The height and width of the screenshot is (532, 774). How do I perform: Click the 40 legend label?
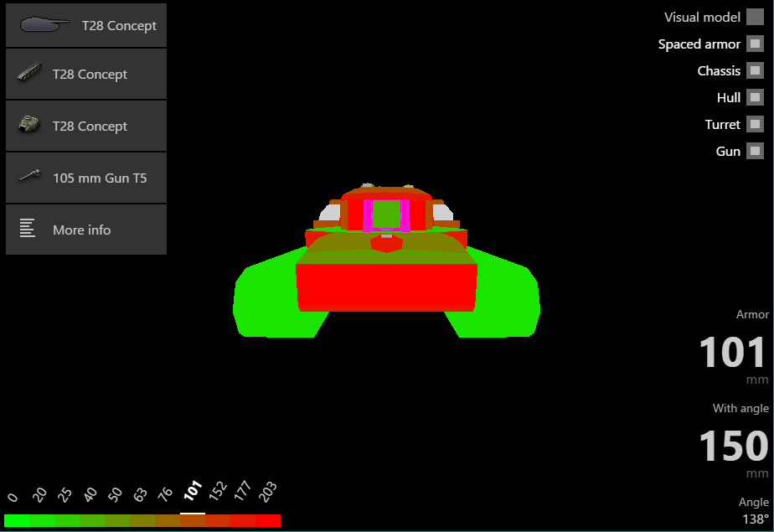90,494
